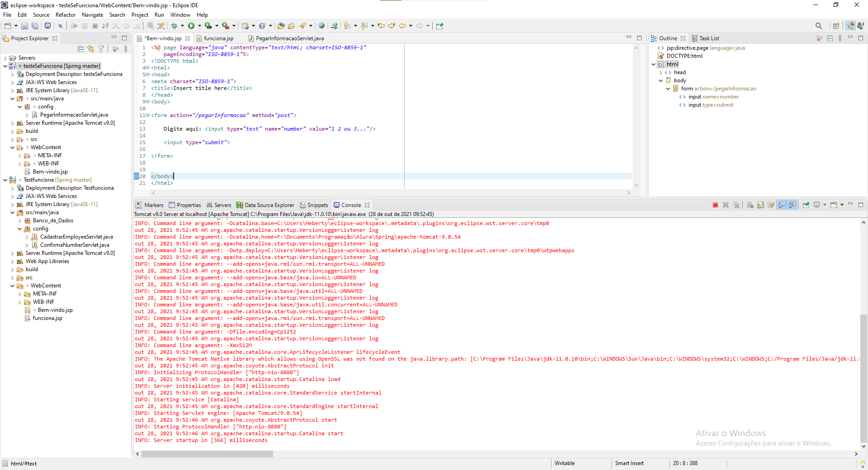Select funciona.jsp in Project Explorer
This screenshot has height=470, width=868.
[47, 318]
